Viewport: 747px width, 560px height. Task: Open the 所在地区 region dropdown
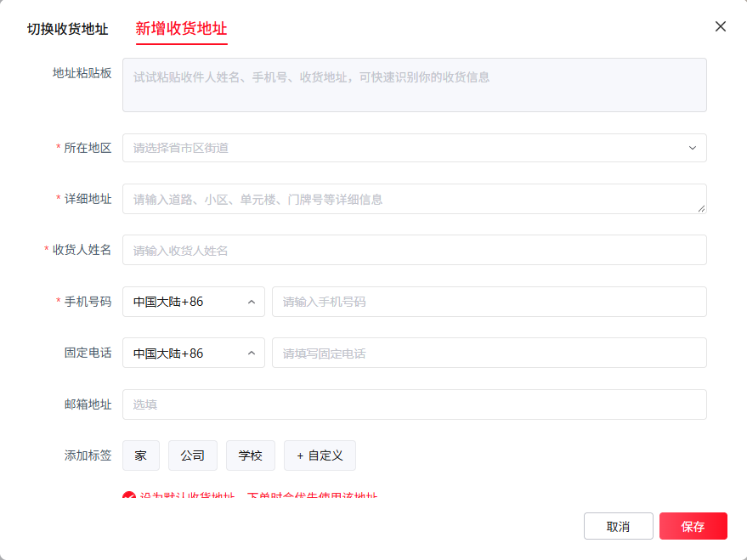pyautogui.click(x=415, y=148)
